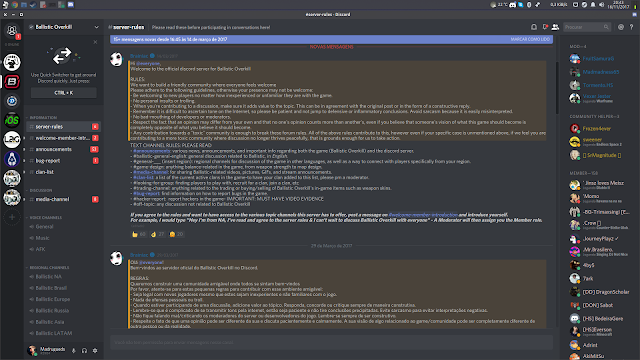
Task: Open member FruitSamurai in member list
Action: (x=598, y=59)
